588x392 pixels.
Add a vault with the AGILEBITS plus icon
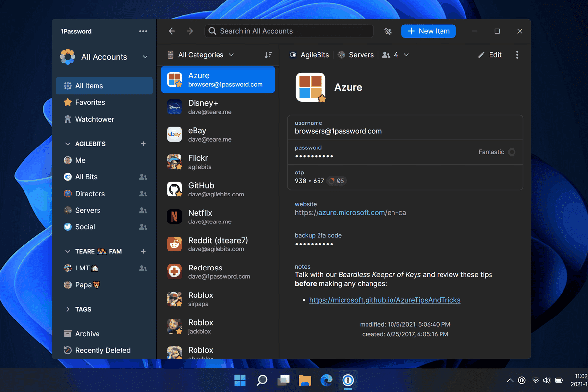[143, 144]
